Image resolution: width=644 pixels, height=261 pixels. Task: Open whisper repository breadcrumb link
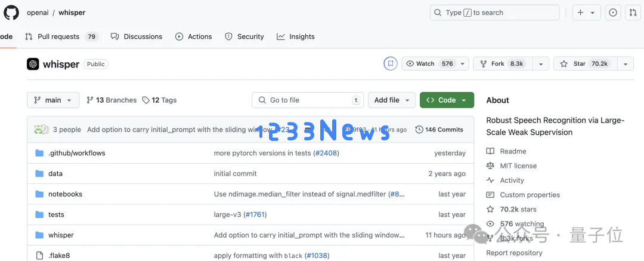tap(72, 13)
